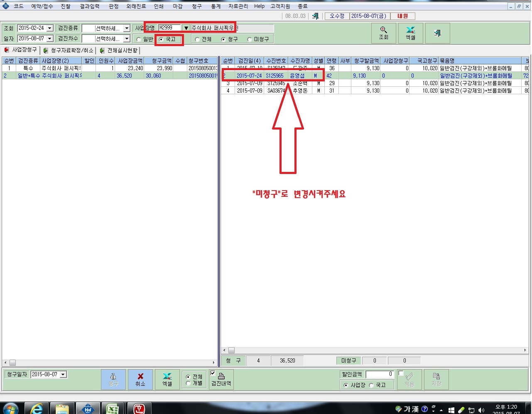Screen dimensions: 532x414
Task: Click the 오수정 user button
Action: 337,16
